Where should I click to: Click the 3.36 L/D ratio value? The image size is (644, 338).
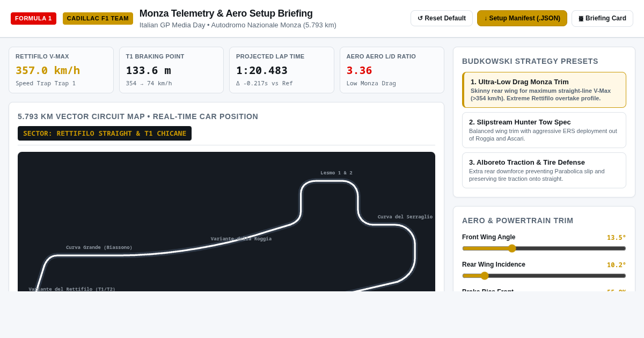point(359,70)
